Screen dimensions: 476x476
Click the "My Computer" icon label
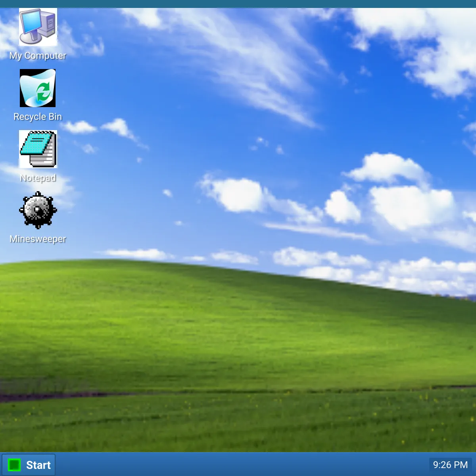[x=38, y=56]
